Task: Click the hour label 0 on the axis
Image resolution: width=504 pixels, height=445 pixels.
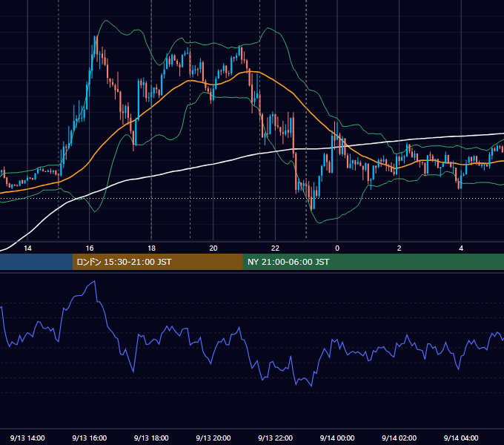Action: [337, 248]
